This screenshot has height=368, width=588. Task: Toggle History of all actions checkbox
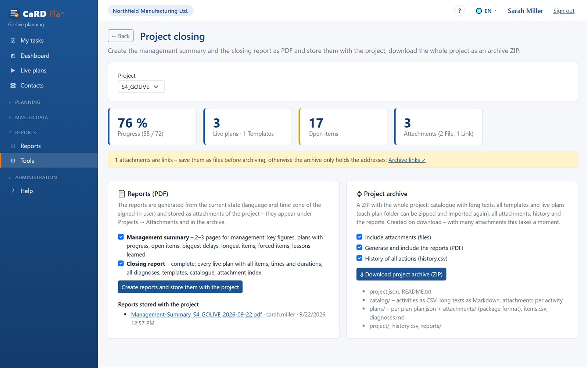[x=359, y=258]
